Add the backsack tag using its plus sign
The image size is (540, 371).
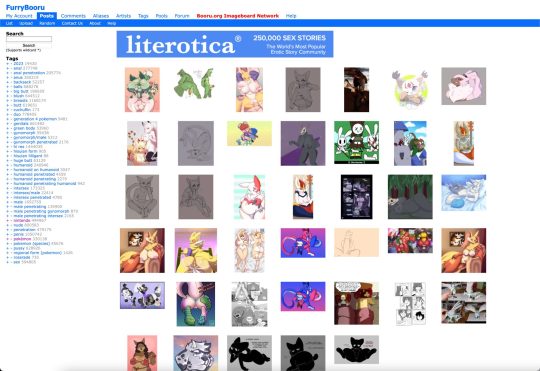point(7,82)
